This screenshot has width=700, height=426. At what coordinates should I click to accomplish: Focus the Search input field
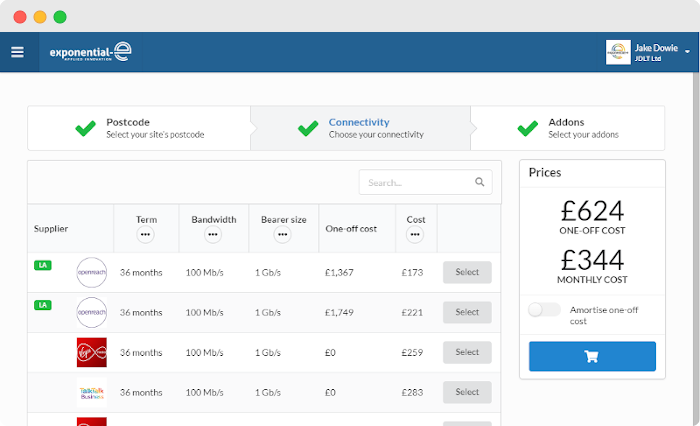coord(425,182)
